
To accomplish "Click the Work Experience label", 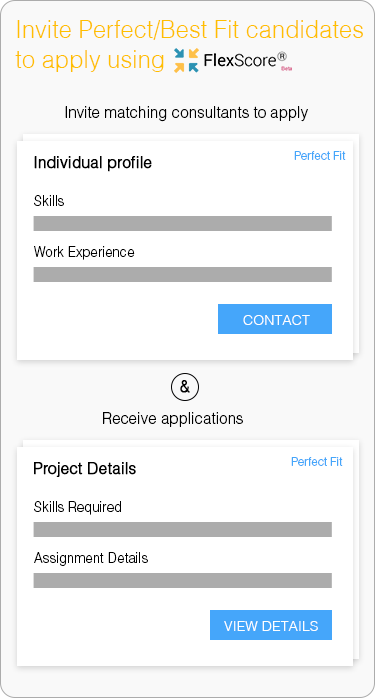I will click(84, 252).
